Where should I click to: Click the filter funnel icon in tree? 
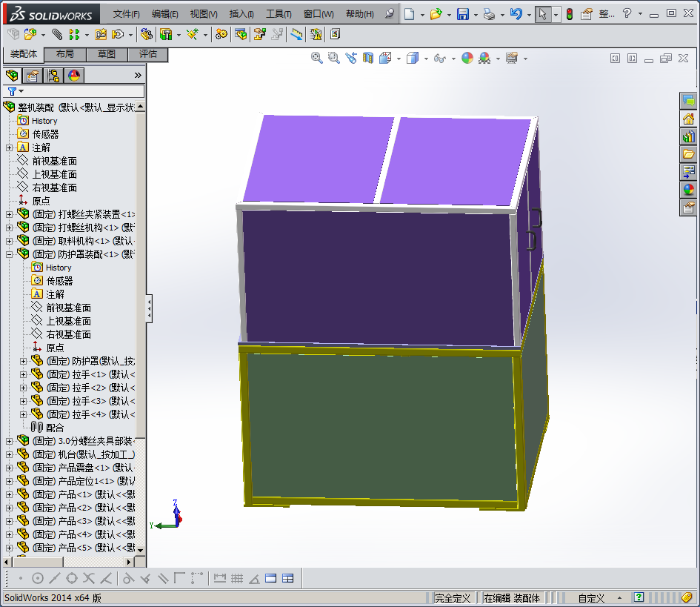coord(13,91)
